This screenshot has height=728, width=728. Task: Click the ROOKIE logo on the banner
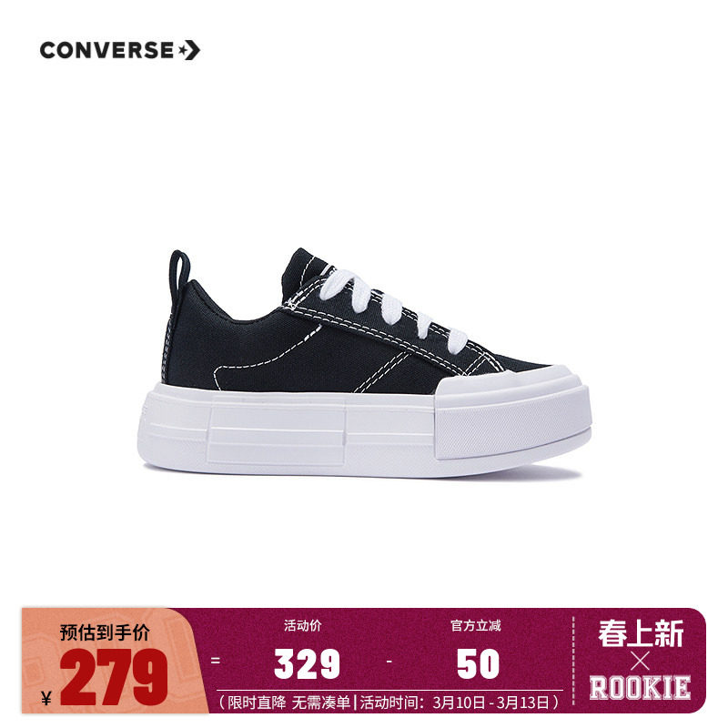640,688
